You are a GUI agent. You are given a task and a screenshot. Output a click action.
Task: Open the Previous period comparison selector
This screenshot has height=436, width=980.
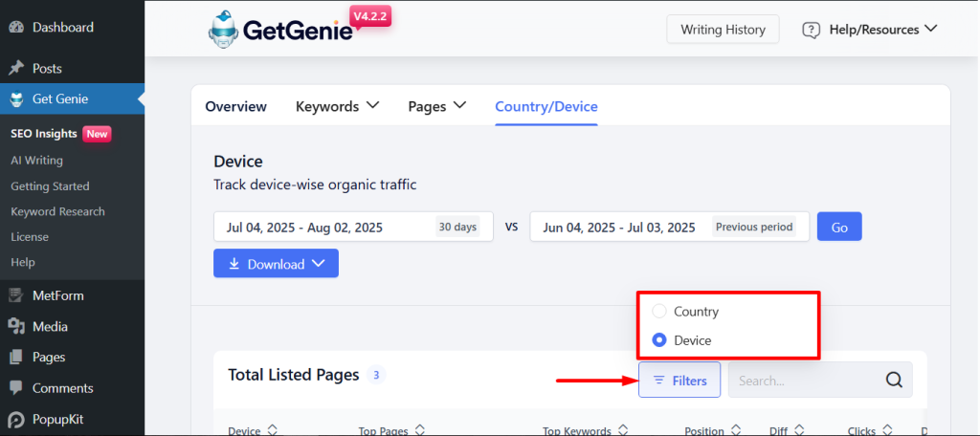point(754,227)
